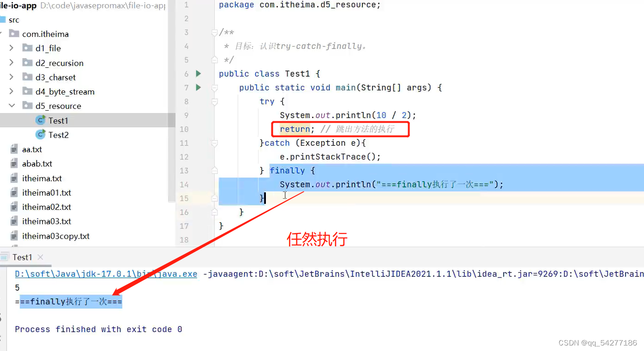This screenshot has width=644, height=351.
Task: Fold the try block at line 8
Action: [x=214, y=101]
